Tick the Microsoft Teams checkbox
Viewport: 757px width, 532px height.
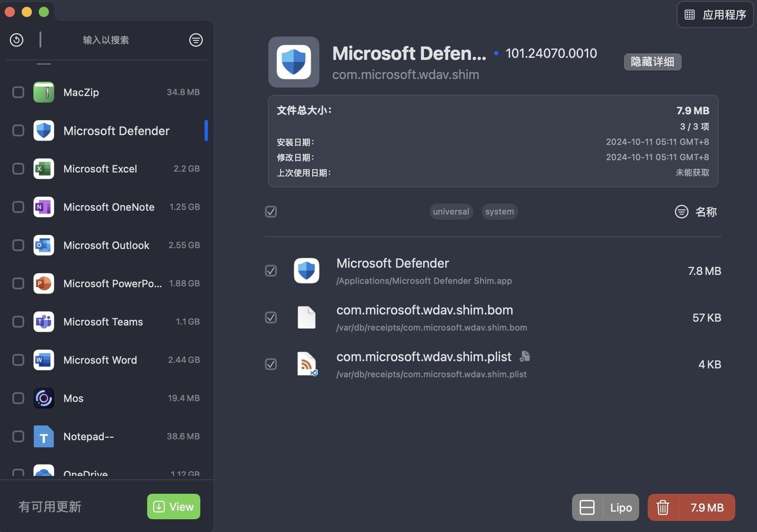[x=18, y=322]
